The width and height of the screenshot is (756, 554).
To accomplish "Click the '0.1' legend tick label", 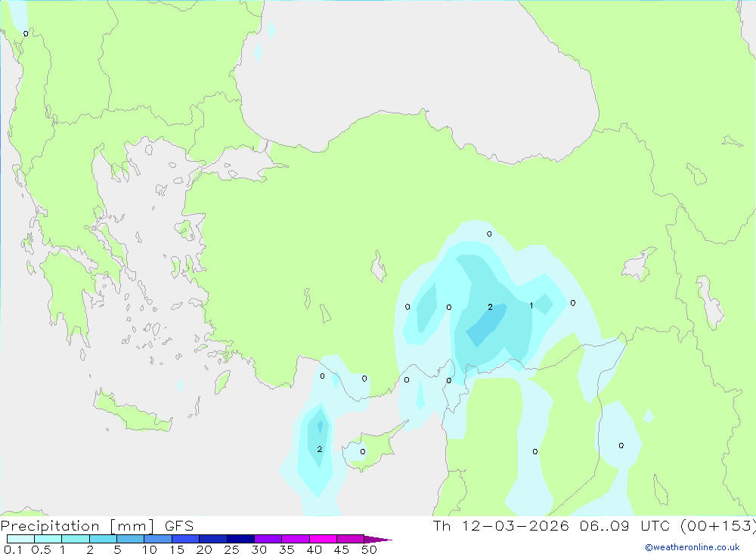I will (13, 549).
